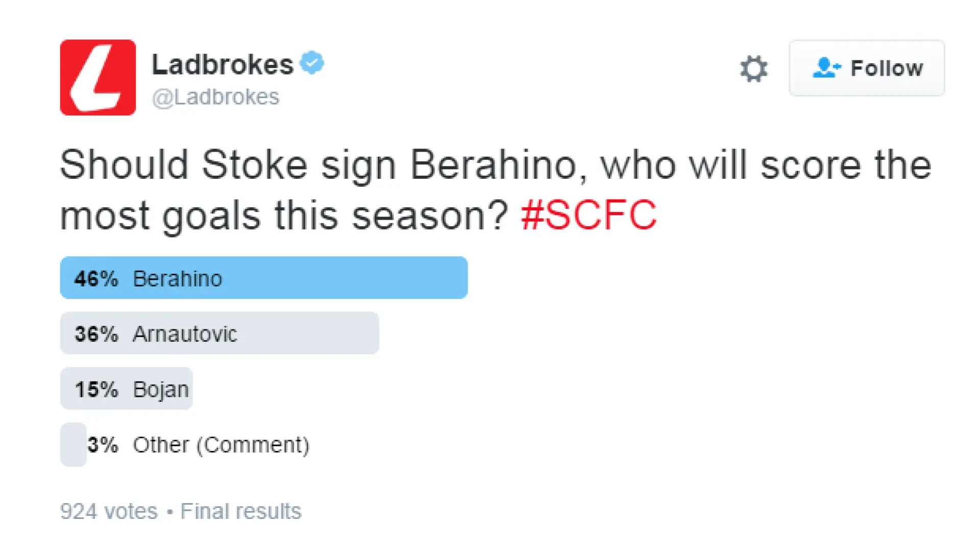The image size is (980, 549).
Task: Click the @Ladbrokes handle
Action: 215,97
